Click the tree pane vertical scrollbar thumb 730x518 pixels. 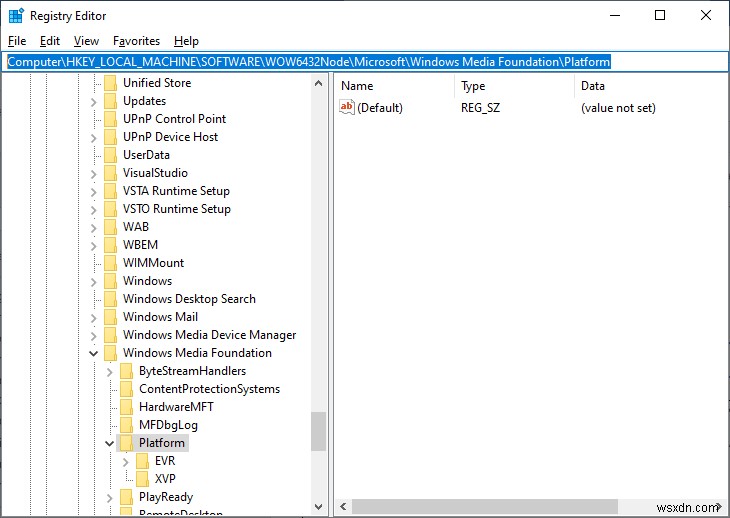(318, 431)
